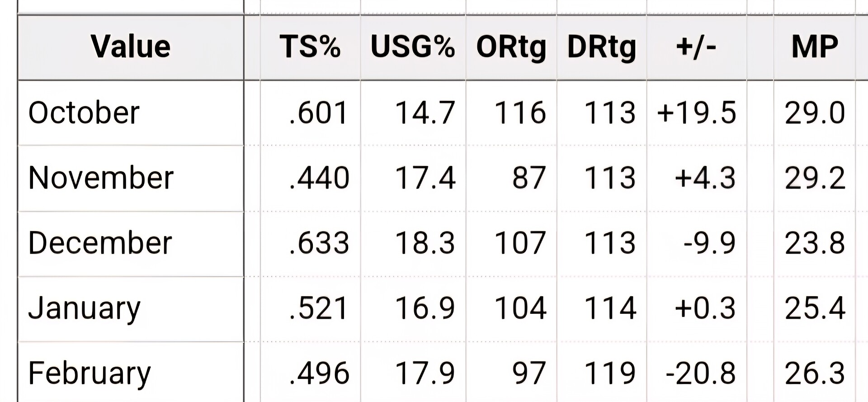Select December's 18.3 USG% cell
Screen dimensions: 868x402
(x=425, y=243)
